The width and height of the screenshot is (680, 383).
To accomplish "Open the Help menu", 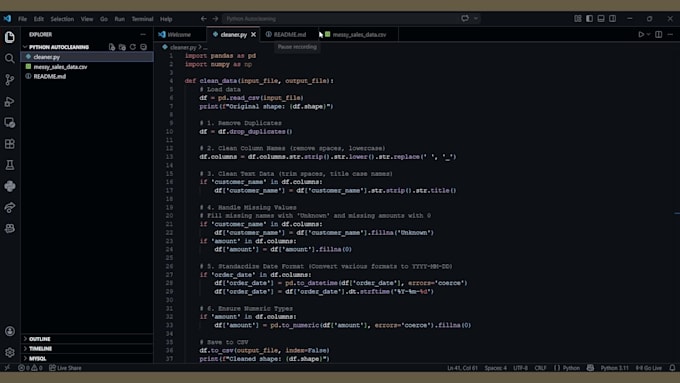I will [166, 19].
